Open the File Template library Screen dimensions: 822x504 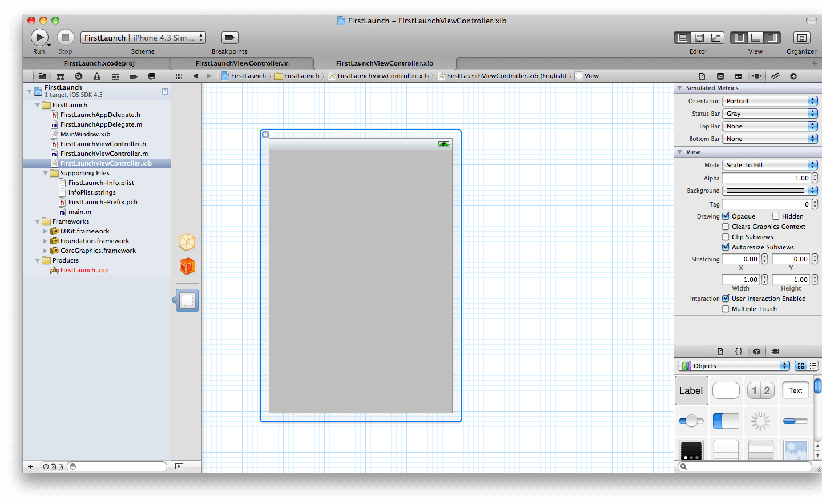720,352
